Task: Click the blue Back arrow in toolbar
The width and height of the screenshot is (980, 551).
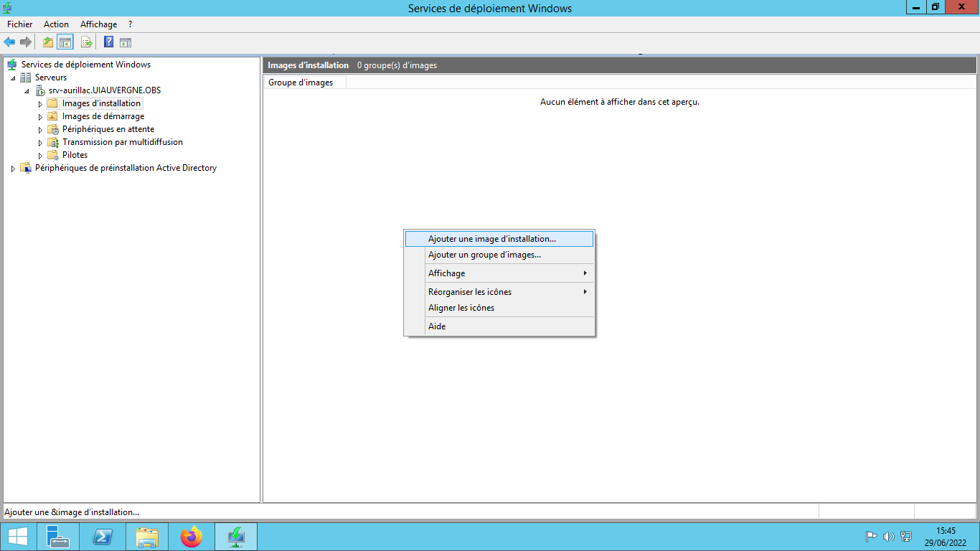Action: pyautogui.click(x=9, y=42)
